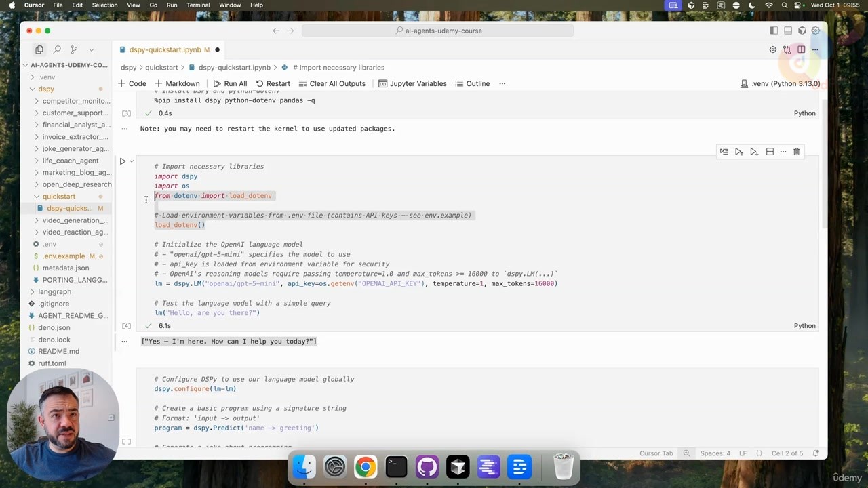
Task: Toggle primary sidebar layout icon
Action: pyautogui.click(x=774, y=30)
